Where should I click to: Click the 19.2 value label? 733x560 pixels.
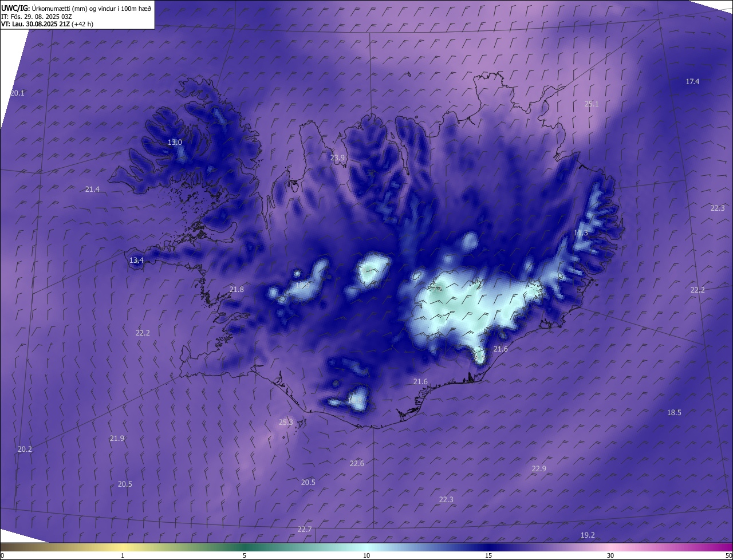pyautogui.click(x=588, y=535)
